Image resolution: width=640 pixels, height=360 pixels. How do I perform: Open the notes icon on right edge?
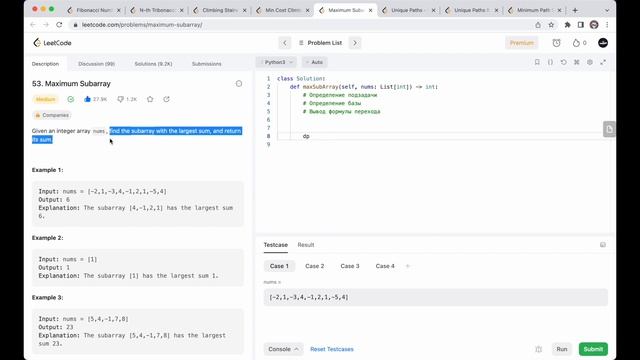[x=609, y=129]
